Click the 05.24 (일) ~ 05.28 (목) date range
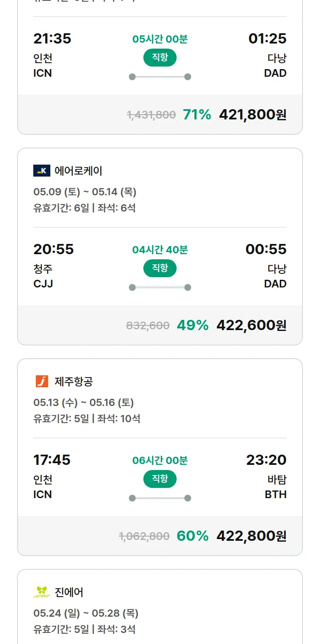 [86, 613]
